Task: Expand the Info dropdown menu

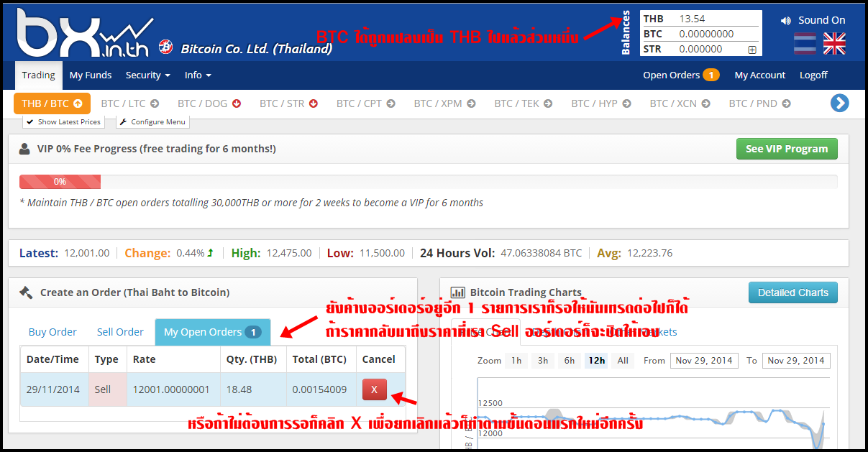Action: (x=198, y=75)
